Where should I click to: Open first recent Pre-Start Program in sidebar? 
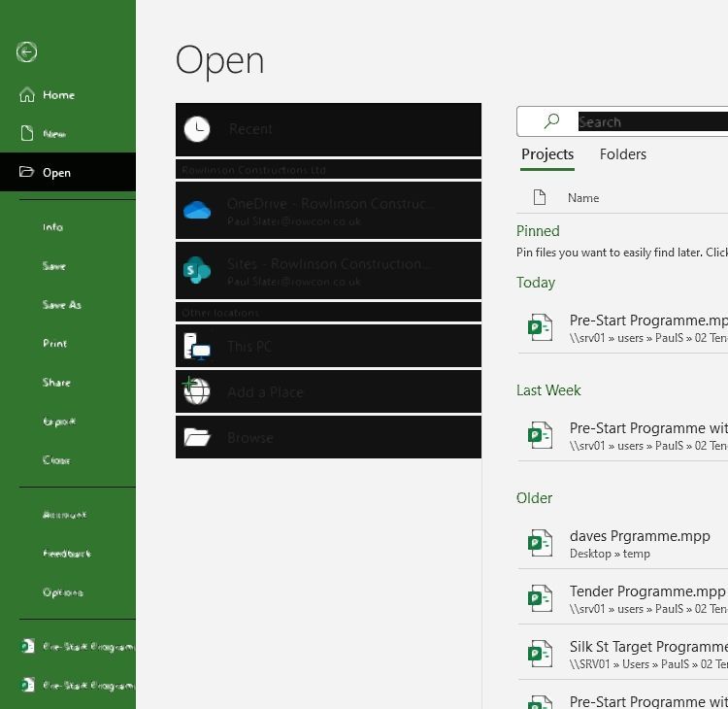[68, 646]
